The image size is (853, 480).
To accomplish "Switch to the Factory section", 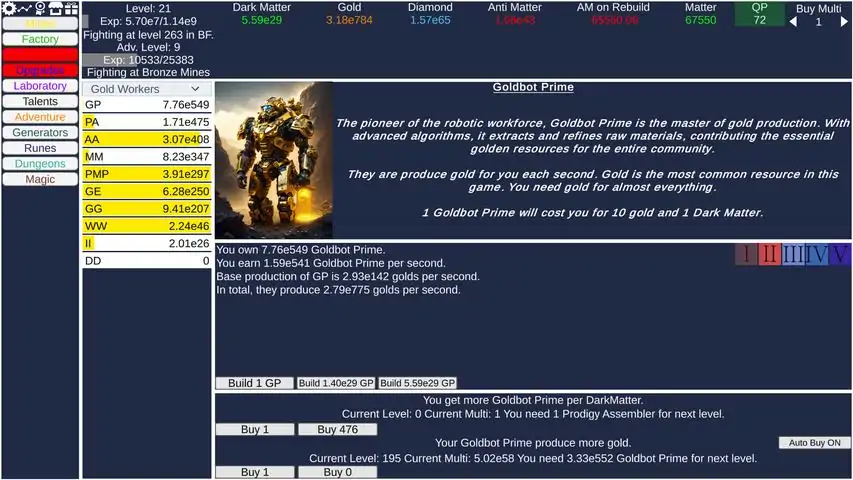I will click(x=40, y=39).
